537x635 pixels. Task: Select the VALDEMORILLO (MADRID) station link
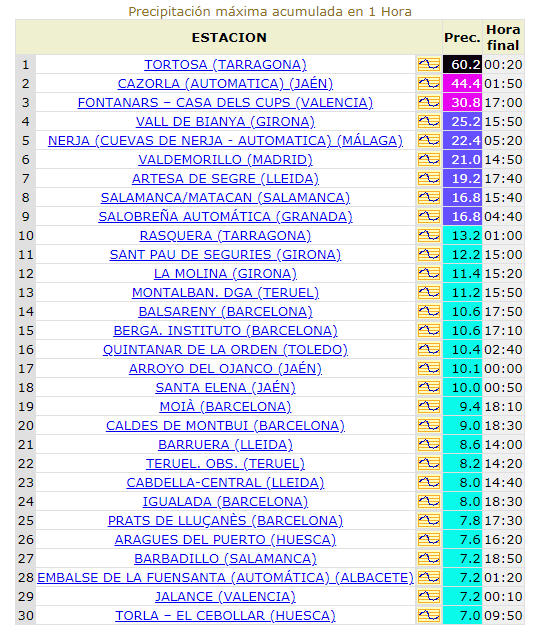225,160
